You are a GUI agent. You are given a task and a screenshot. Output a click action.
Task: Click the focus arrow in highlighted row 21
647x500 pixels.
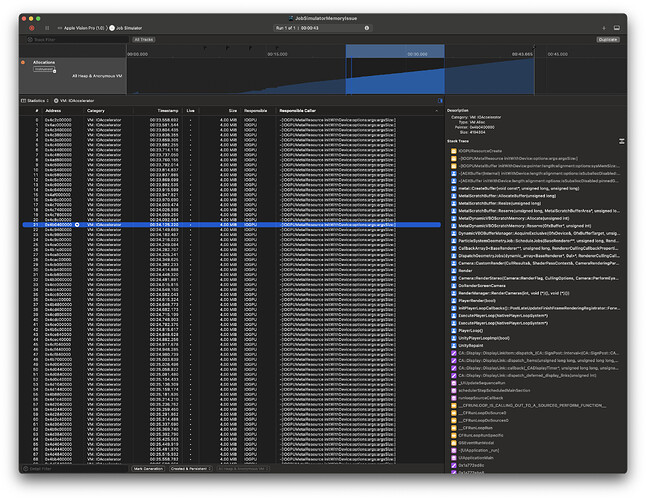77,225
